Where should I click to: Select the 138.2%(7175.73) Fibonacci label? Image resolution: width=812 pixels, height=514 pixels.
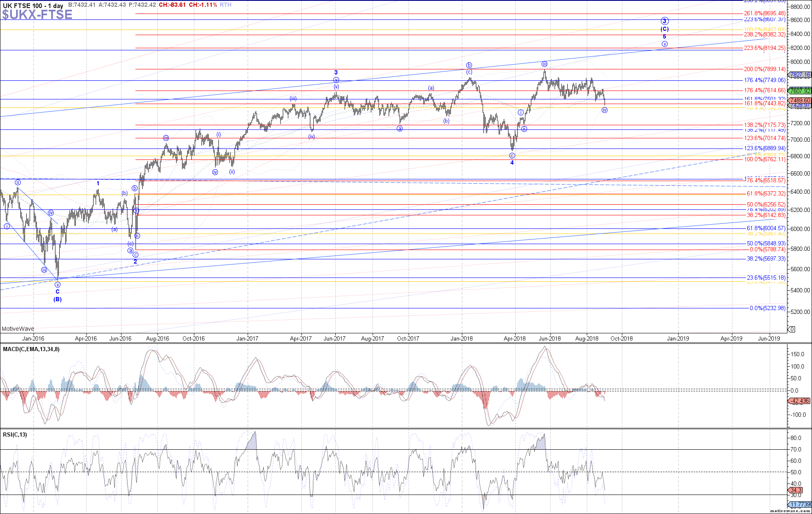[765, 125]
